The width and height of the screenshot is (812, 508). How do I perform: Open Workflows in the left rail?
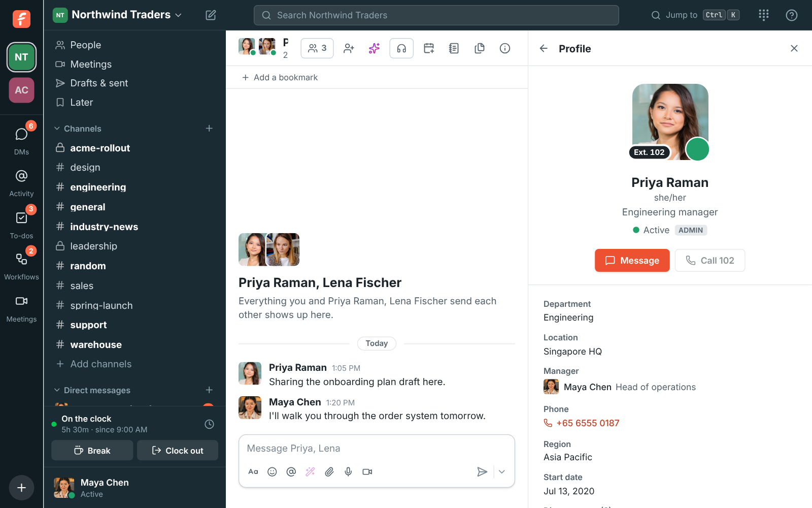[21, 266]
